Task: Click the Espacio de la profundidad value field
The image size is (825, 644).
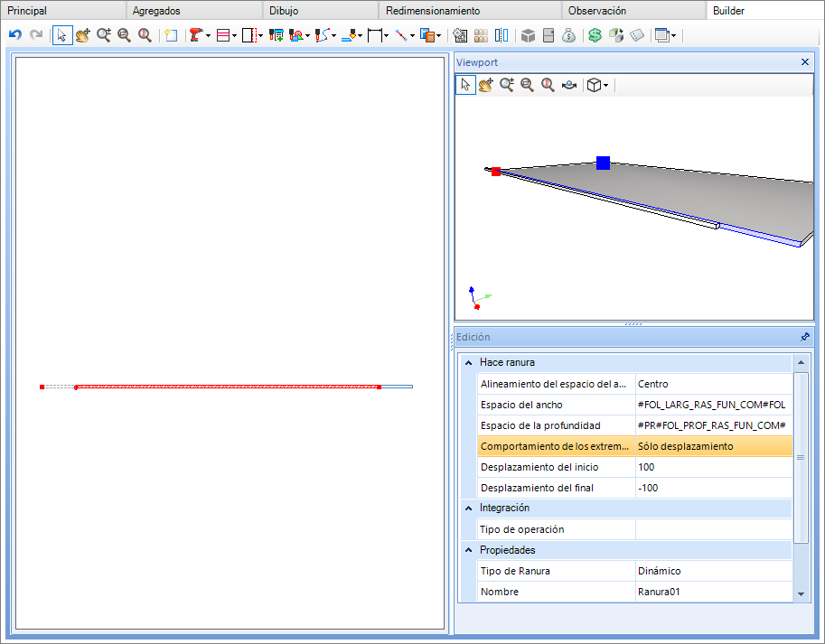Action: click(714, 425)
